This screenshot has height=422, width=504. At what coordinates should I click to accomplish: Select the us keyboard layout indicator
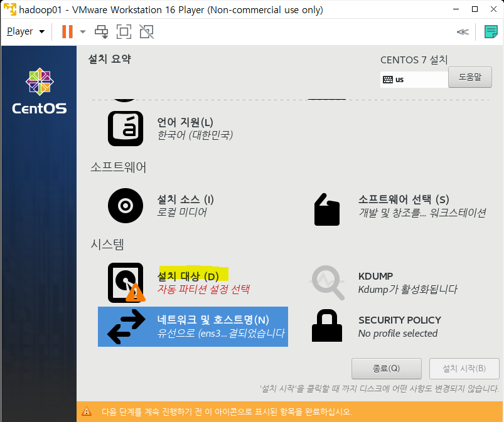pos(414,80)
